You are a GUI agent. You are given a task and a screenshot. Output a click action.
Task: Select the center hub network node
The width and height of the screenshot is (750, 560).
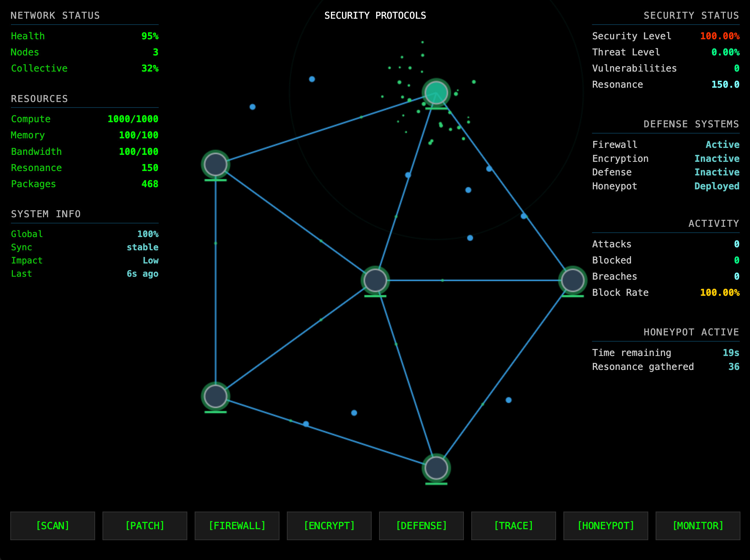pos(375,280)
